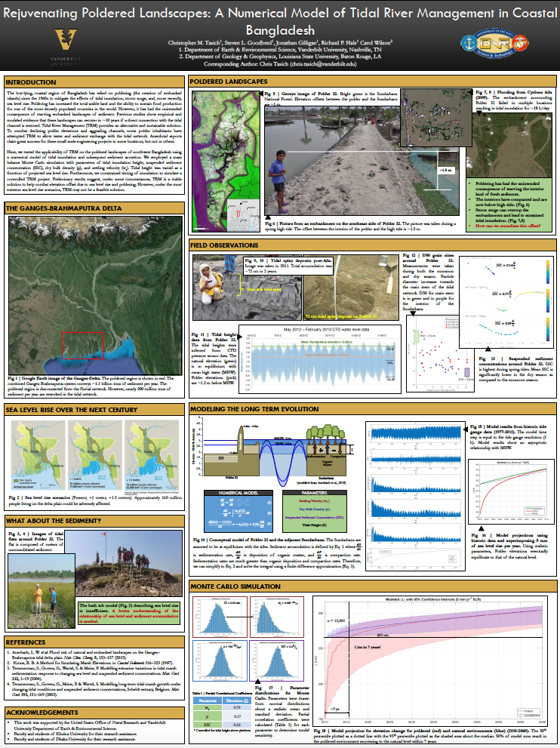This screenshot has height=748, width=560.
Task: Select "1.1m in 7 years!" chart annotation
Action: pos(367,647)
